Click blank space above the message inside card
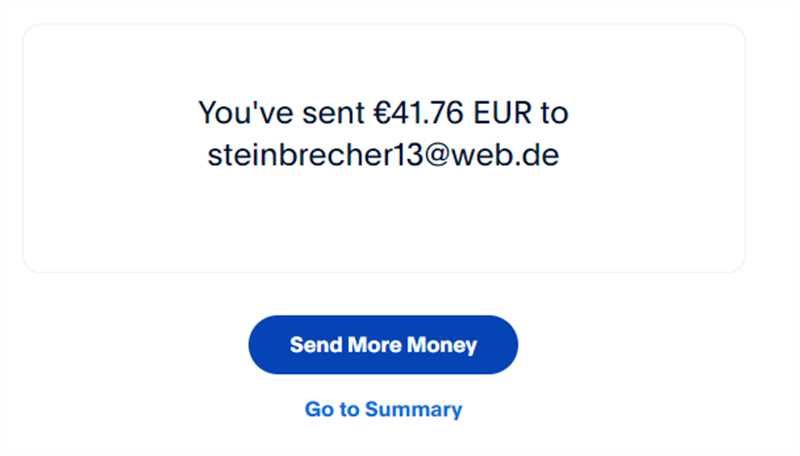 tap(383, 59)
